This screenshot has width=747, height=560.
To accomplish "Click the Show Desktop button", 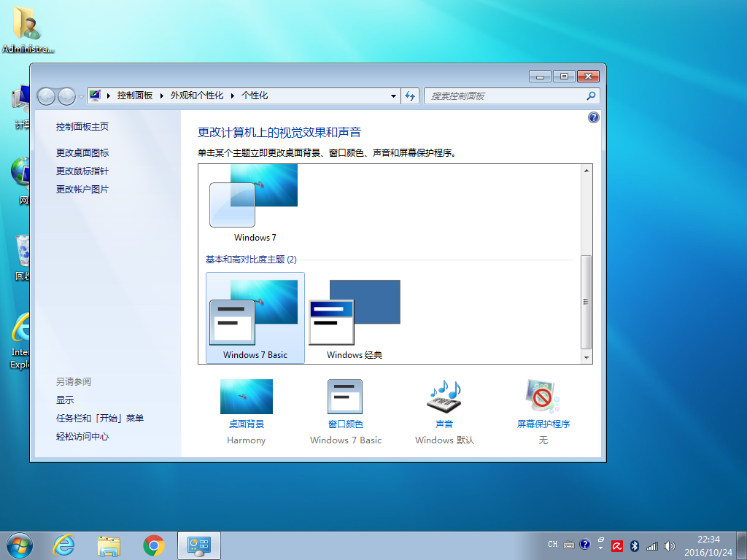I will [742, 545].
